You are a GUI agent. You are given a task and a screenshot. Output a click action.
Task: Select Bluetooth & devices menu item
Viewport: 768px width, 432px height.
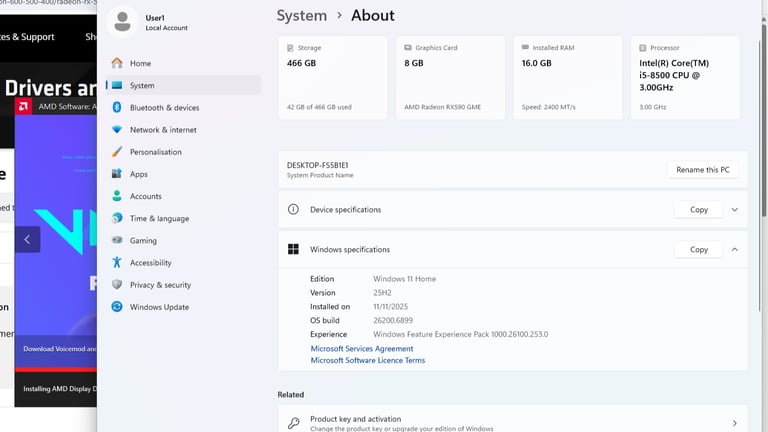(x=183, y=107)
